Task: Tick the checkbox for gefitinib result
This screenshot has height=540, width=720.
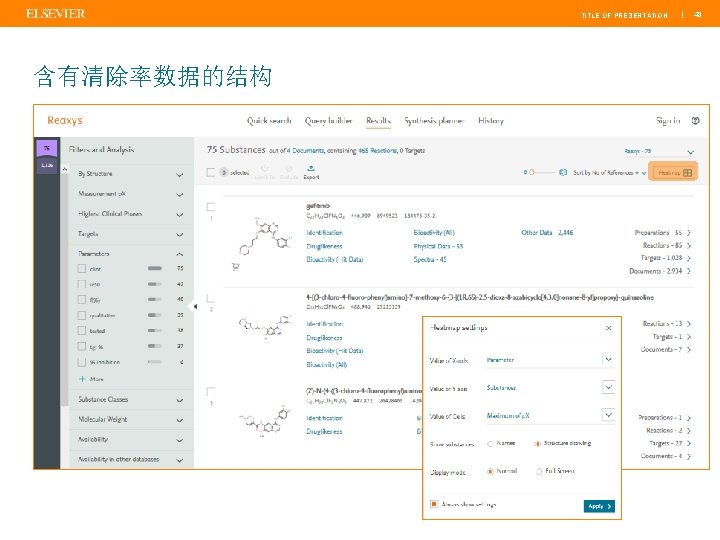Action: point(211,207)
